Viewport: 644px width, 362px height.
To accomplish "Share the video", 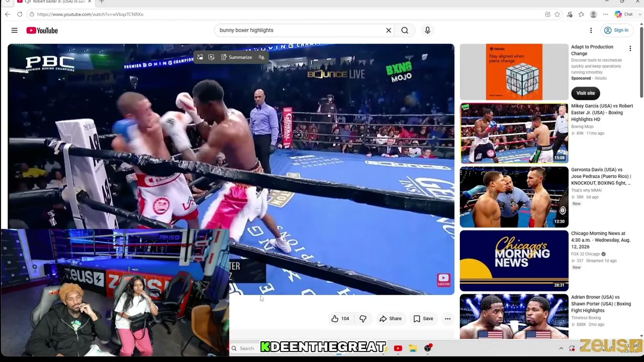I will point(390,319).
